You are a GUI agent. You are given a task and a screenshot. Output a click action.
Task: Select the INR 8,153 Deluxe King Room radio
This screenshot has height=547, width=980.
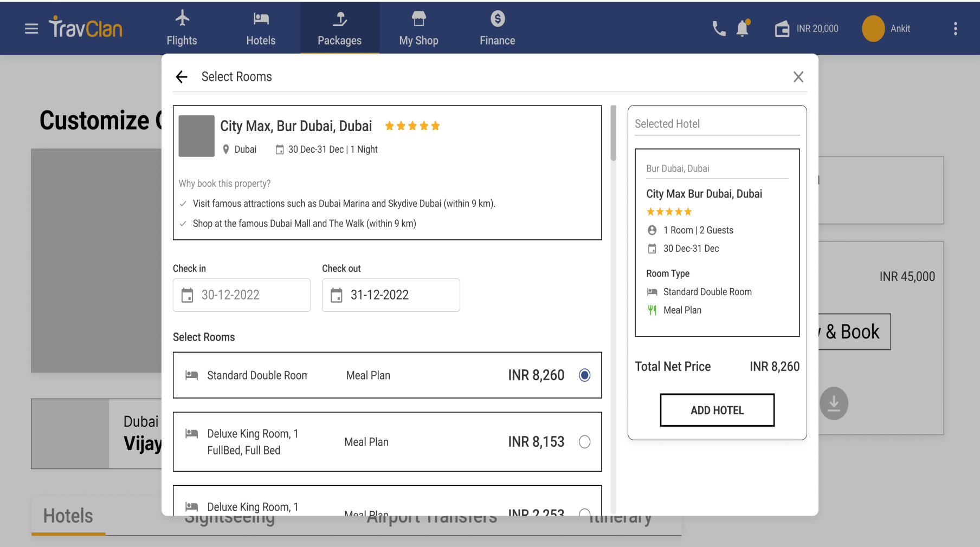point(584,442)
